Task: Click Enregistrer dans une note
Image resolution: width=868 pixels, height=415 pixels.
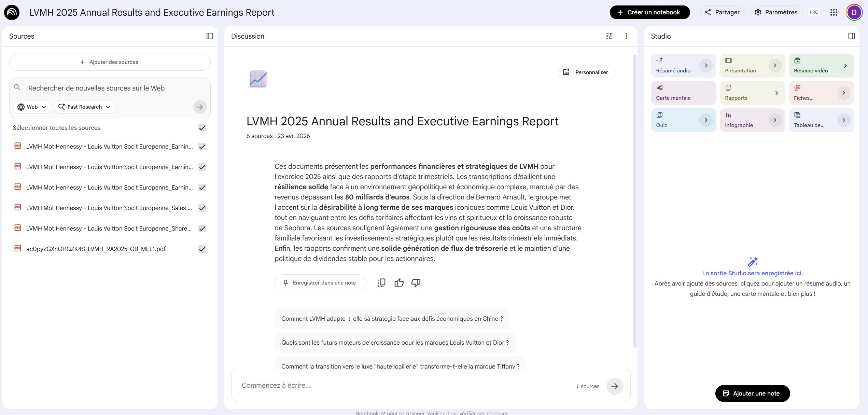Action: 320,283
